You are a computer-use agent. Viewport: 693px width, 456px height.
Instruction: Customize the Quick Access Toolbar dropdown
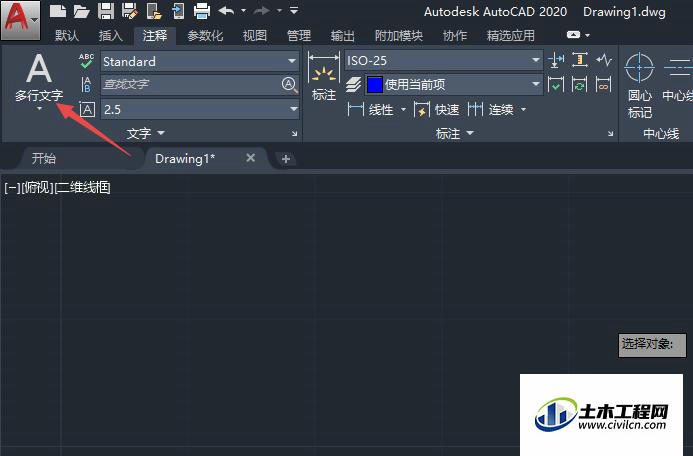pyautogui.click(x=294, y=10)
